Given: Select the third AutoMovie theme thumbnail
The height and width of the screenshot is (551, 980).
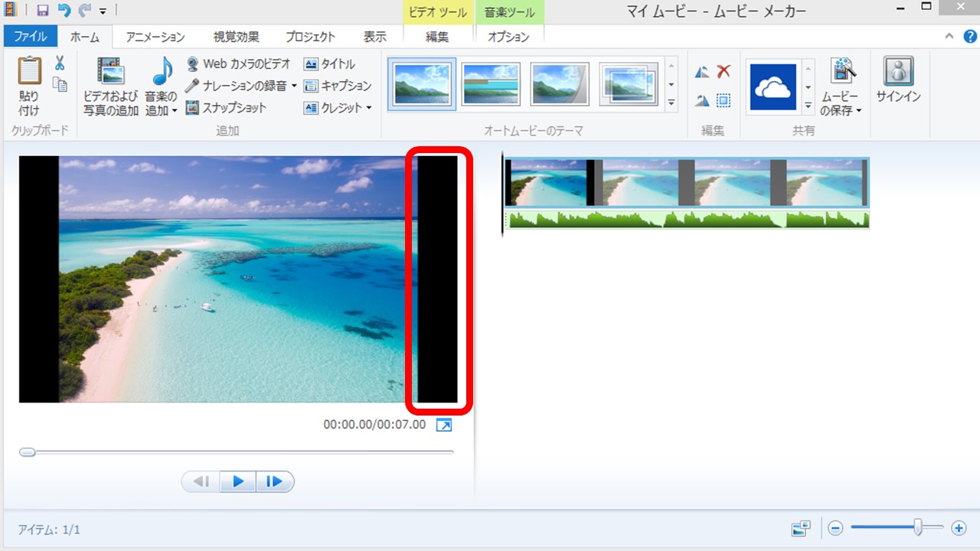Looking at the screenshot, I should tap(560, 84).
